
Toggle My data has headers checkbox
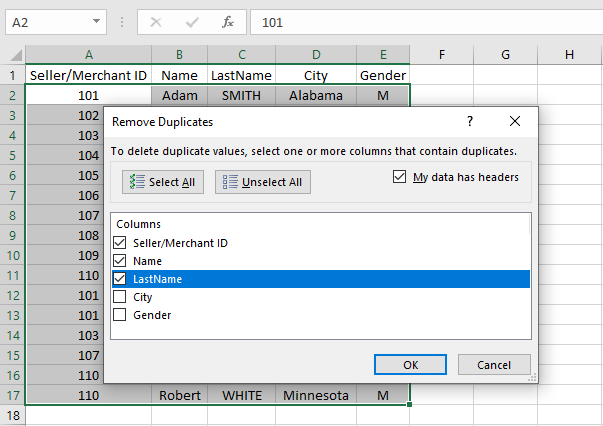click(x=400, y=177)
